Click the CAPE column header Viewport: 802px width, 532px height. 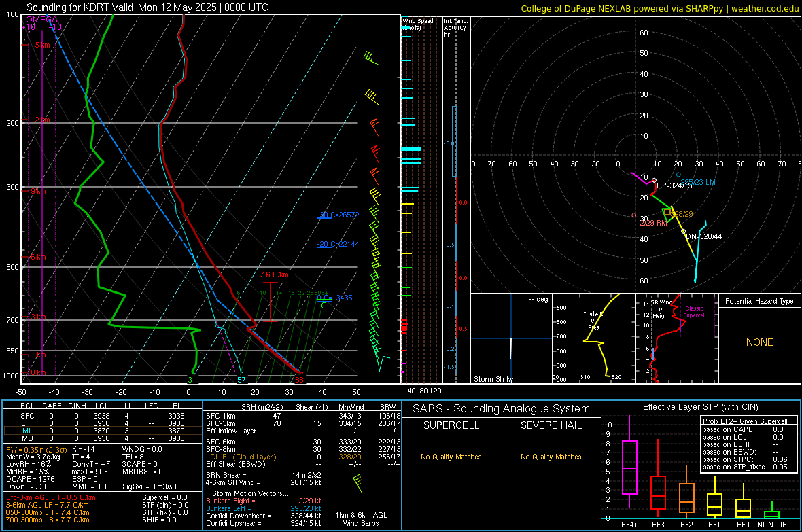52,406
